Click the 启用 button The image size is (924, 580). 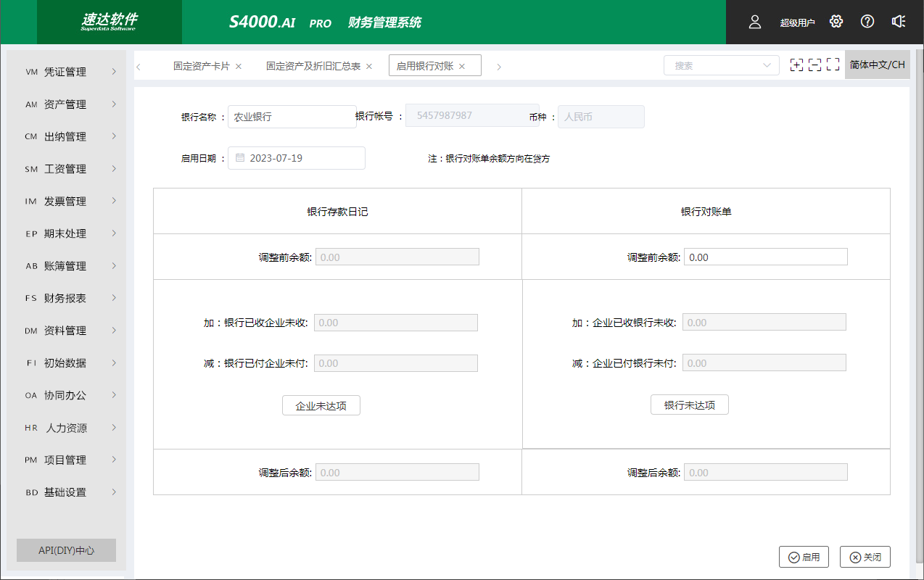point(803,557)
